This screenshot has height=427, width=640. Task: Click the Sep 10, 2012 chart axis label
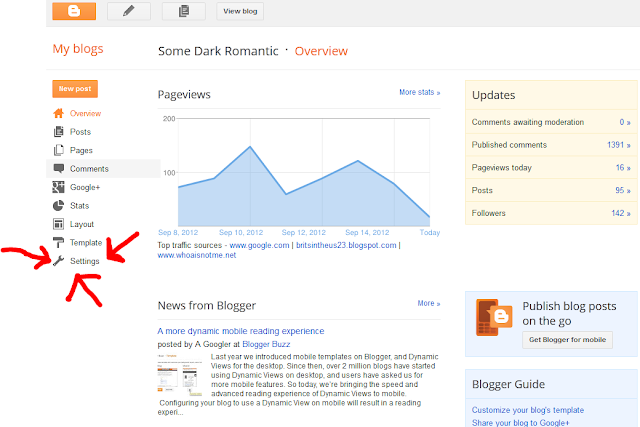241,232
